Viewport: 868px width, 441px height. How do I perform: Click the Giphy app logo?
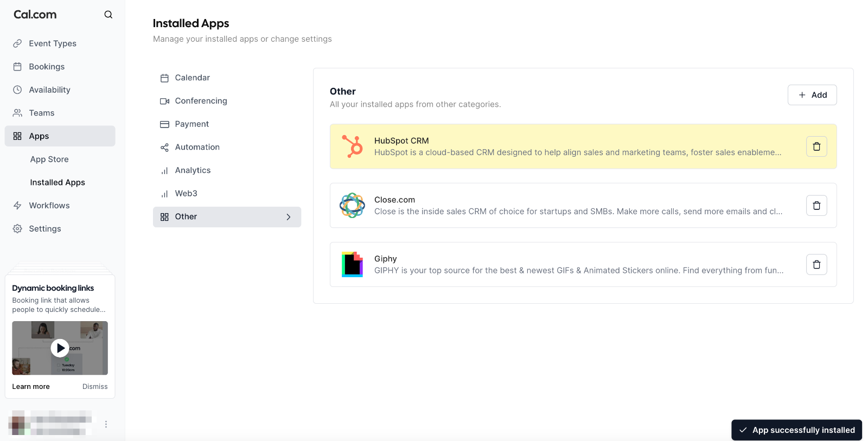[x=352, y=265]
